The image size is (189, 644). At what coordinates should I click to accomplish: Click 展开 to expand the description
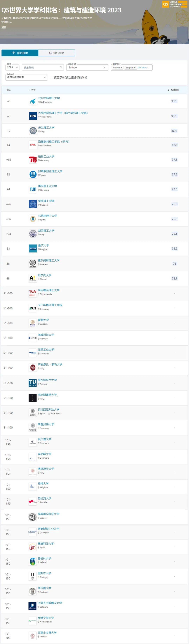[4, 28]
